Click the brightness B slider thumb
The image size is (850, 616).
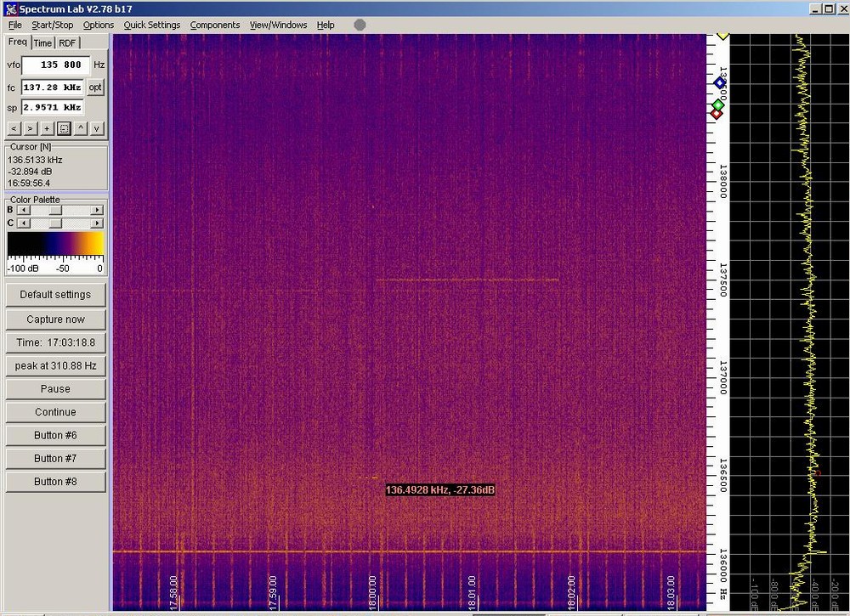55,210
